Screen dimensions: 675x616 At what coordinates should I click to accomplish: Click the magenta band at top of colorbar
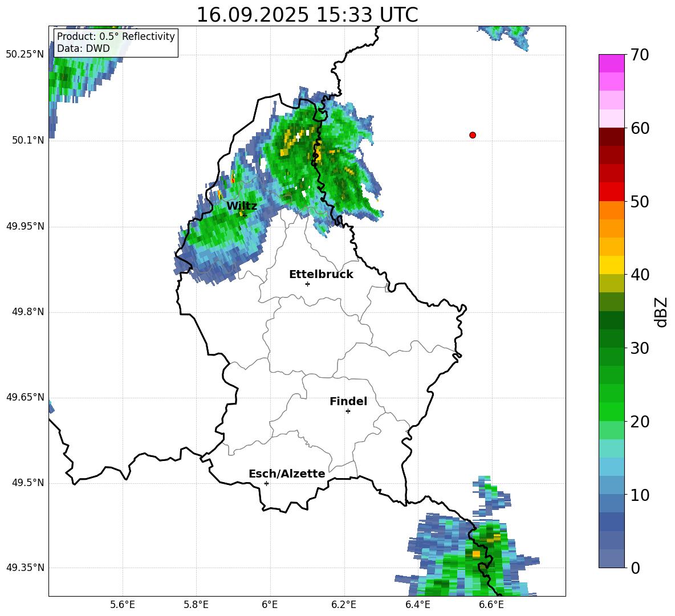612,63
